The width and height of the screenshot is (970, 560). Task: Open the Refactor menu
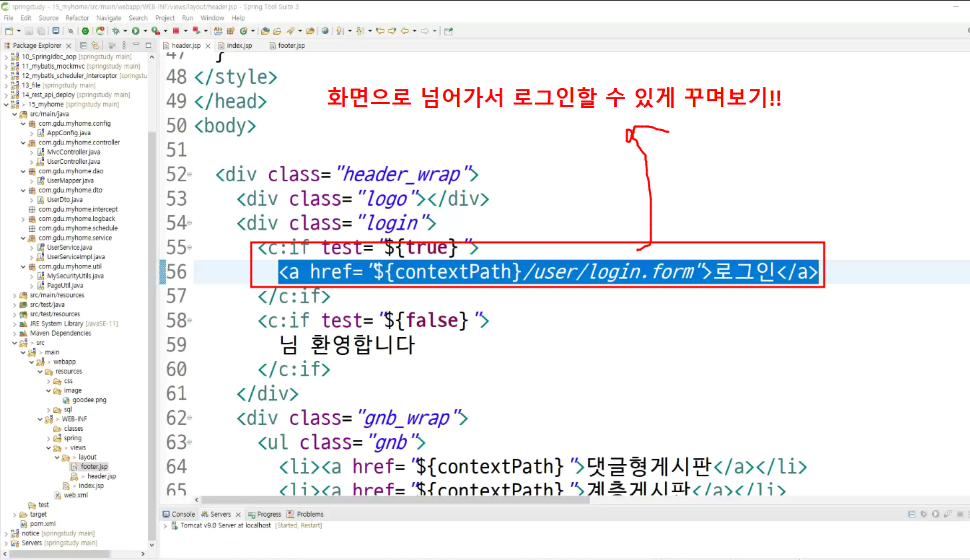pos(77,18)
